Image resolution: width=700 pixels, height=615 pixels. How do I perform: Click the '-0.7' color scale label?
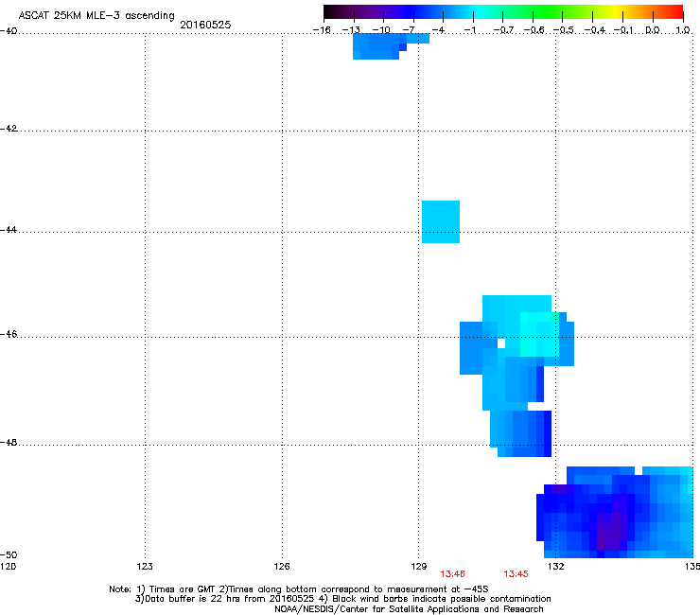point(503,30)
